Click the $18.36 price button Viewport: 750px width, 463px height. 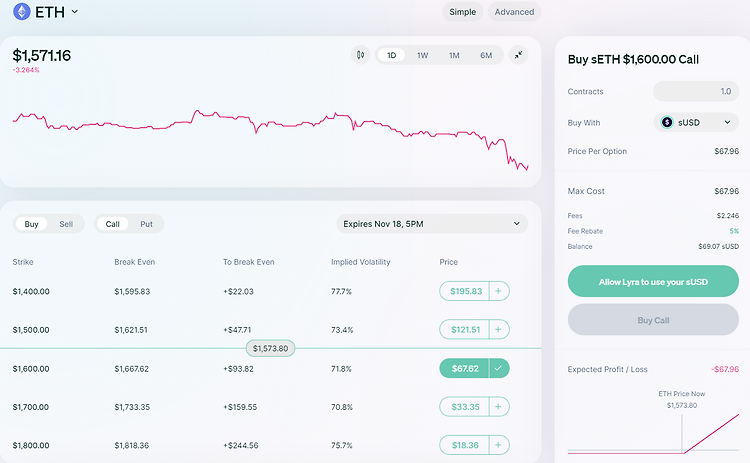click(x=465, y=445)
